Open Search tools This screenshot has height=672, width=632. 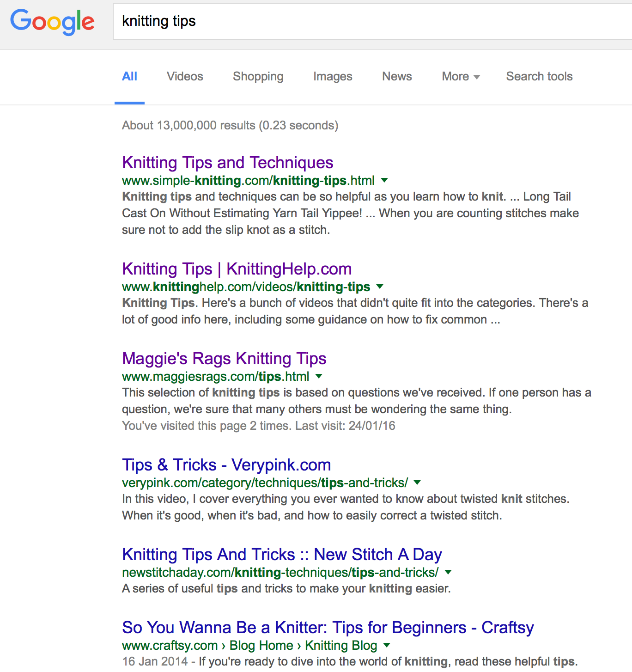[539, 76]
